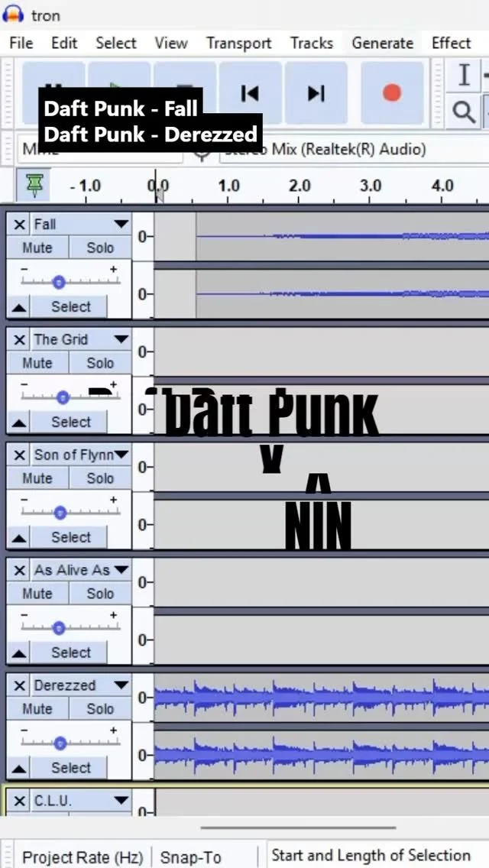Screen dimensions: 489x868
Task: Open the View menu
Action: coord(170,44)
